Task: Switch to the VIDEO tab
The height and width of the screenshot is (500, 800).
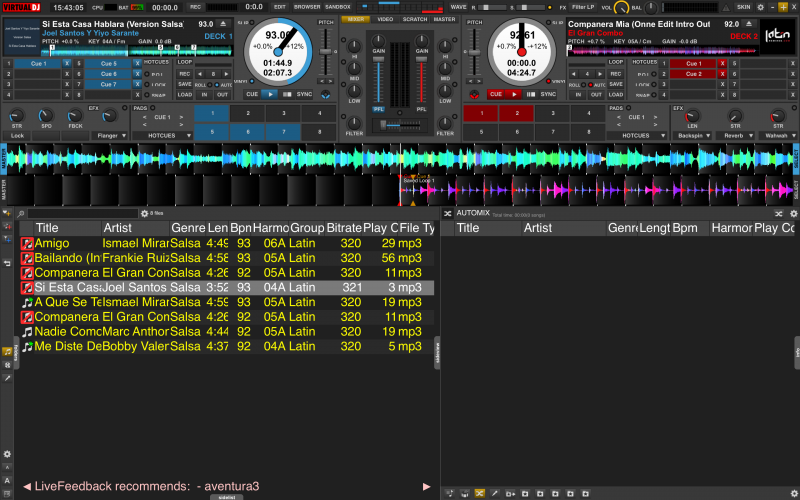Action: 385,19
